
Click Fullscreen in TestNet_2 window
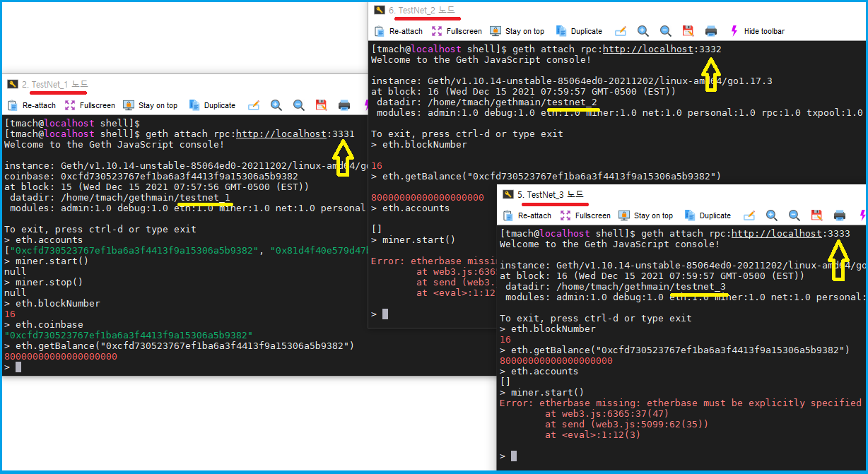click(x=457, y=31)
